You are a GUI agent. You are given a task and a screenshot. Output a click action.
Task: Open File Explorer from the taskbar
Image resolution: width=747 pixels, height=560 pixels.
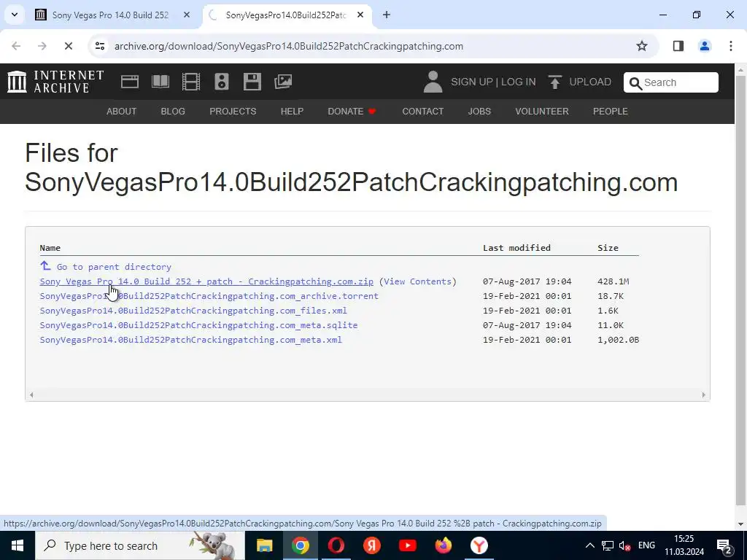pyautogui.click(x=264, y=545)
